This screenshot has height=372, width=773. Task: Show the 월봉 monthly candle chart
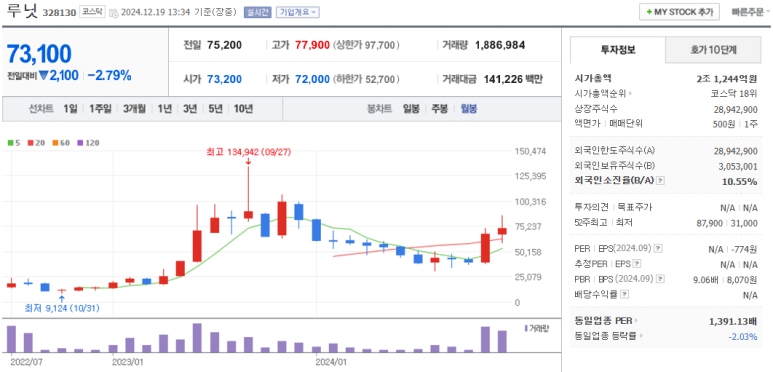tap(469, 109)
